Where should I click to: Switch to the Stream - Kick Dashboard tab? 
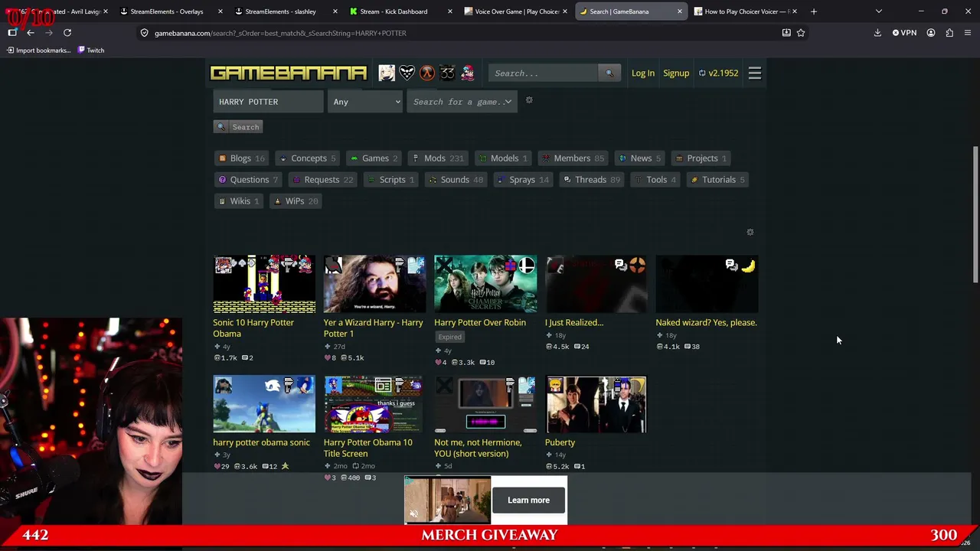[400, 11]
